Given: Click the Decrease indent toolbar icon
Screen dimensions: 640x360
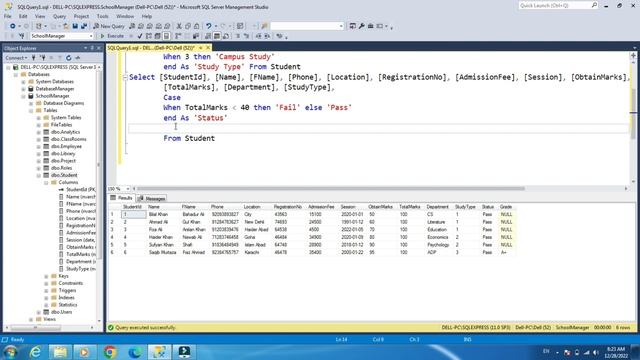Looking at the screenshot, I should pyautogui.click(x=258, y=36).
